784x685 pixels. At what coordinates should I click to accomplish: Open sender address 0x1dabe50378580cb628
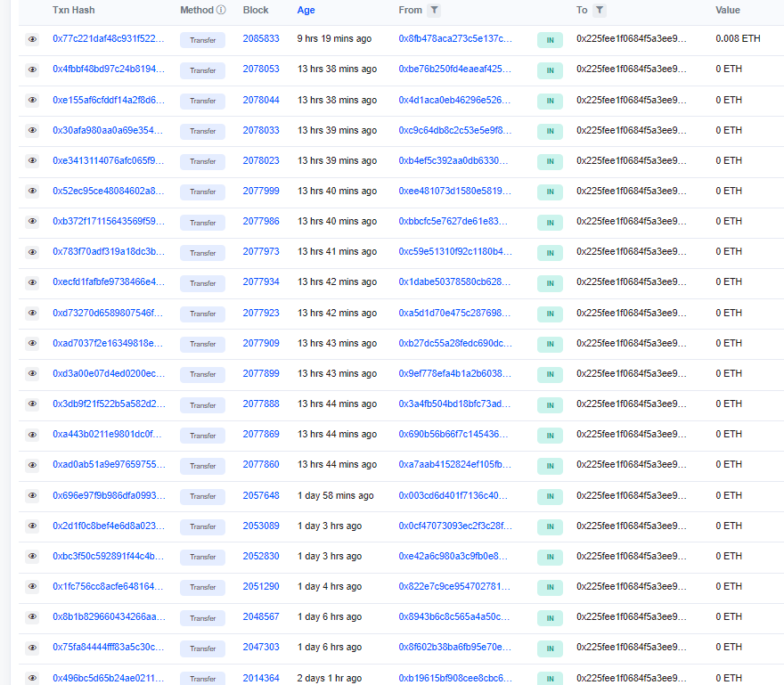tap(454, 282)
